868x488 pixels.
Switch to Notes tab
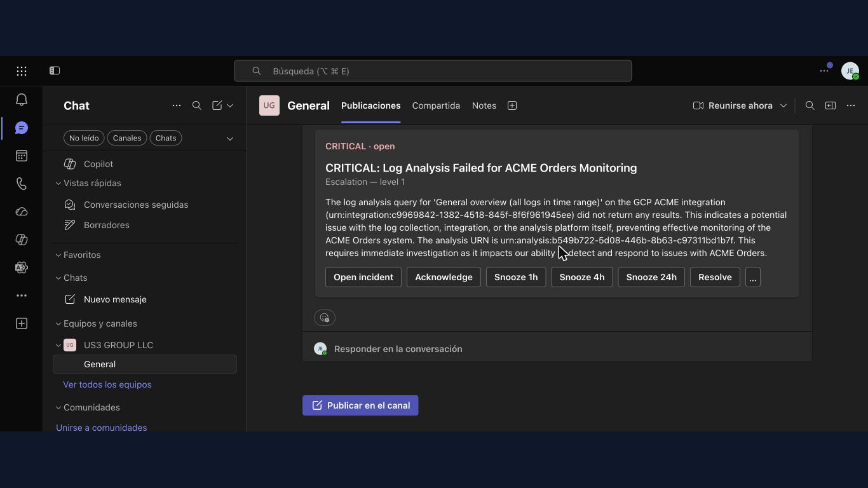[484, 105]
